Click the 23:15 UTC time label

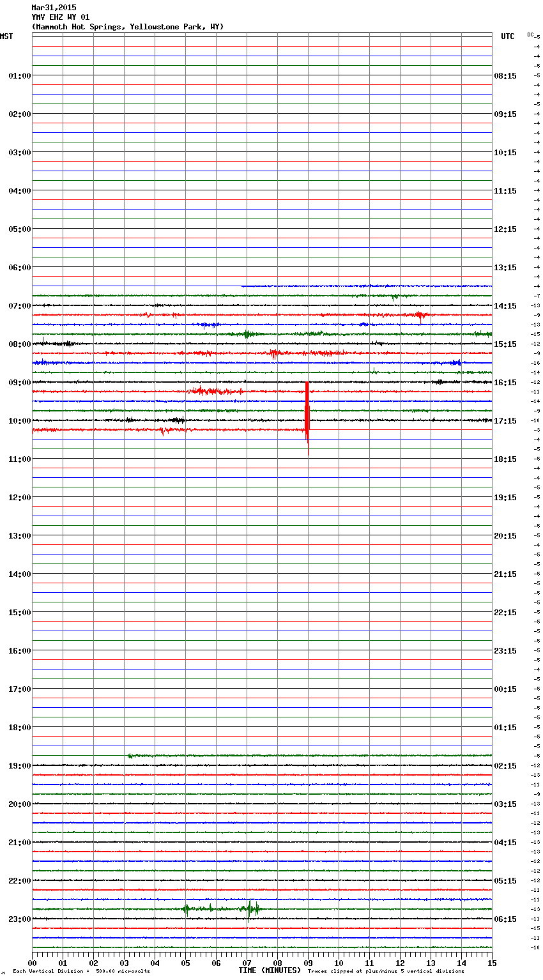(x=505, y=651)
